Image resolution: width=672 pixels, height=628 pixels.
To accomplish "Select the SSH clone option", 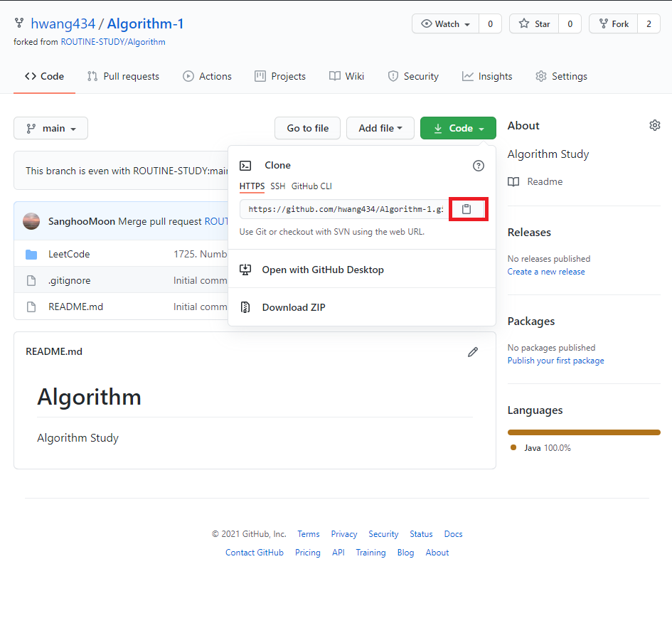I will click(278, 186).
